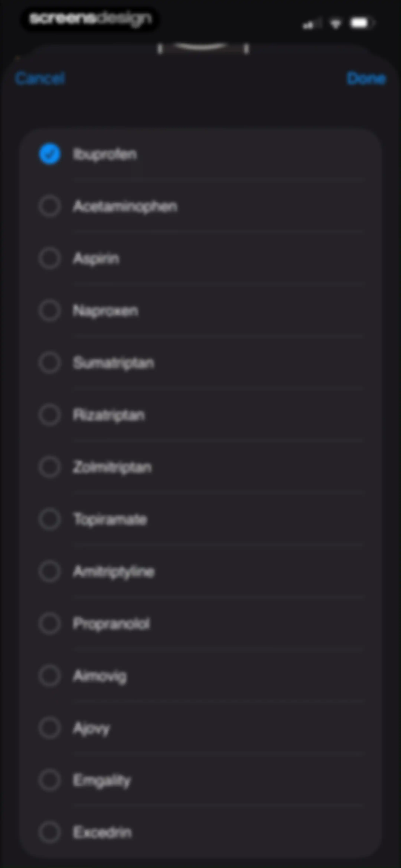Select the Acetaminophen radio circle
The height and width of the screenshot is (868, 401).
(x=50, y=206)
